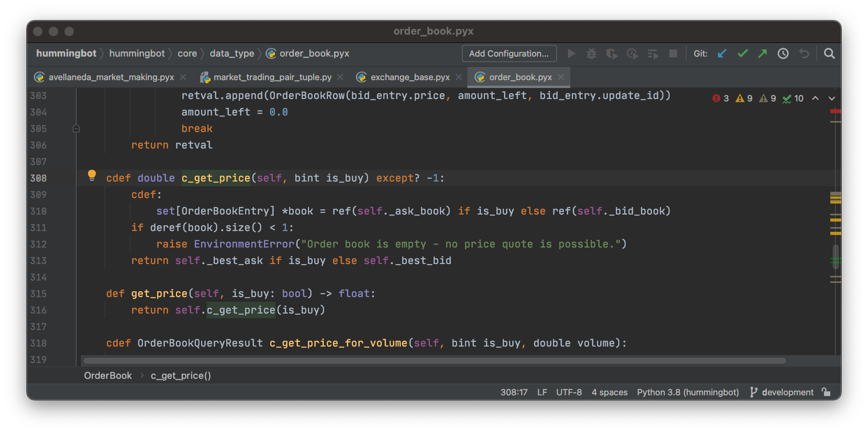Switch to exchange_base.pyx tab
Viewport: 868px width, 433px height.
pos(410,77)
